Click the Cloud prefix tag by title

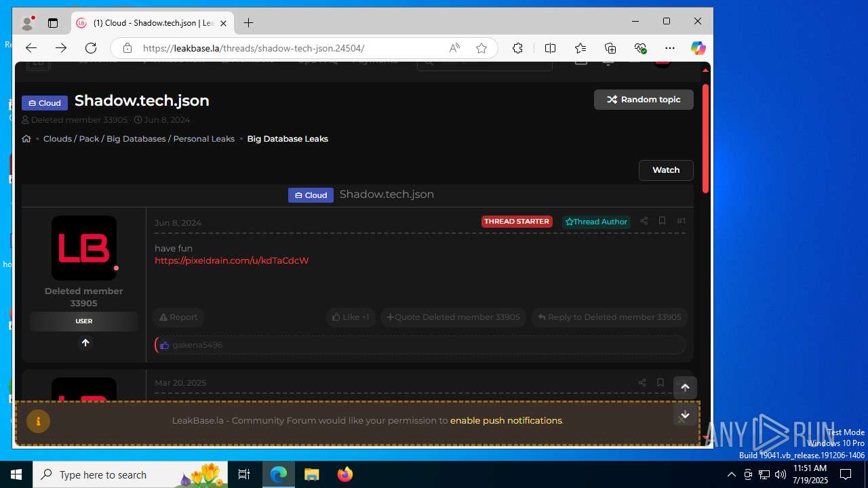tap(45, 103)
